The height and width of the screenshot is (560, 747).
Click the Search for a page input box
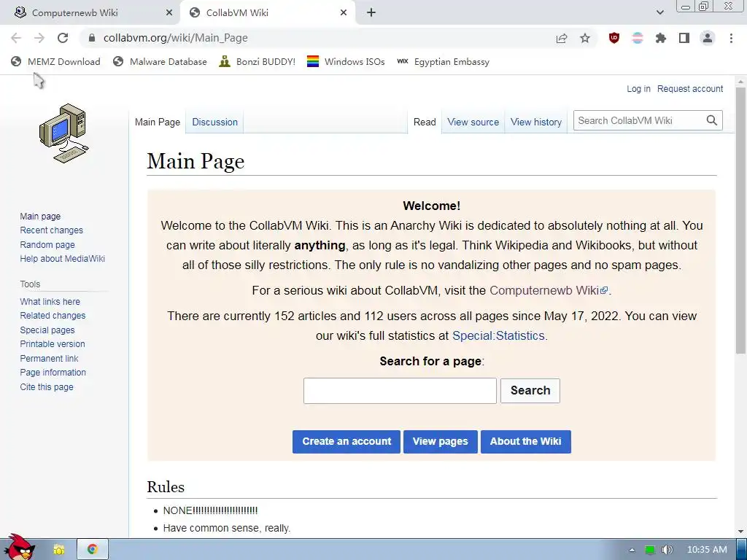point(400,391)
